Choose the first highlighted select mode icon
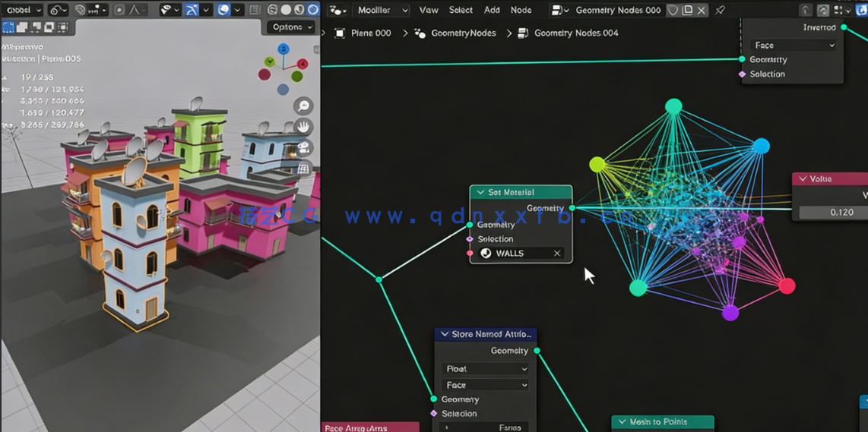The width and height of the screenshot is (868, 432). pos(8,27)
